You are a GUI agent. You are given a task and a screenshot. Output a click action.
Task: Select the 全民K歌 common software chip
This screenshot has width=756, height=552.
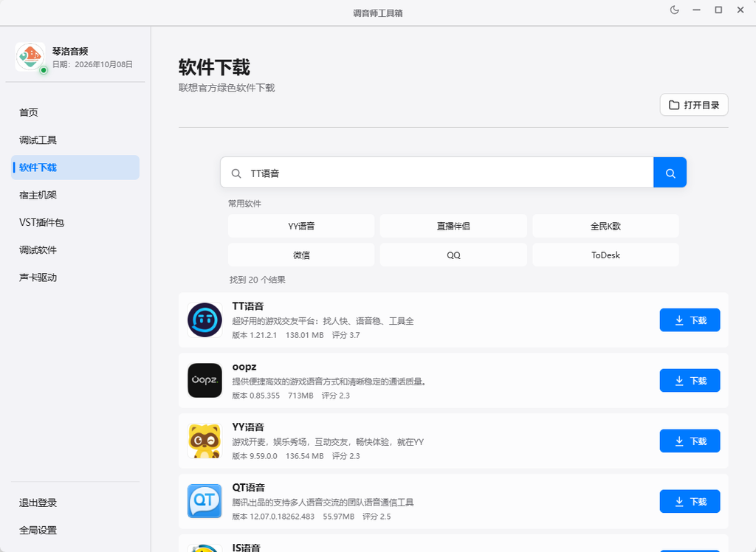(605, 226)
